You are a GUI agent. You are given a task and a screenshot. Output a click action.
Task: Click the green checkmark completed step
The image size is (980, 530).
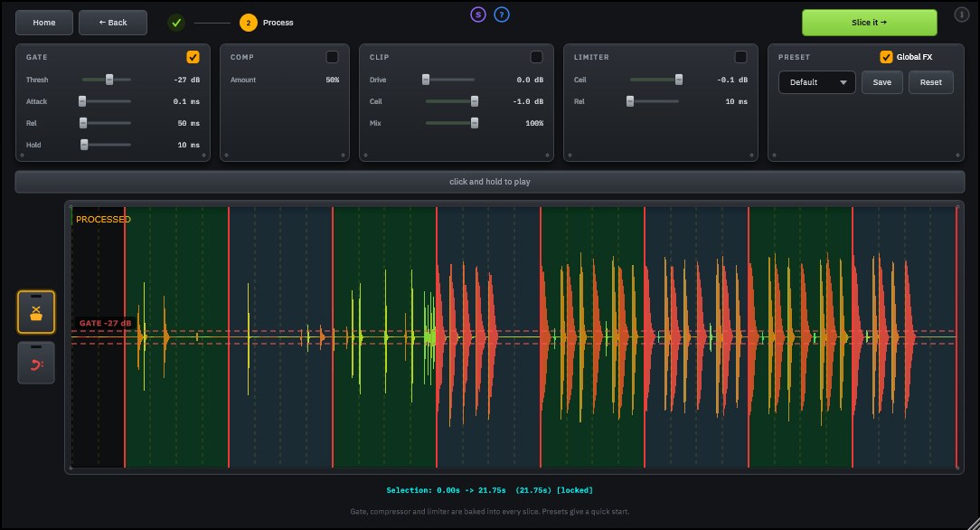176,23
